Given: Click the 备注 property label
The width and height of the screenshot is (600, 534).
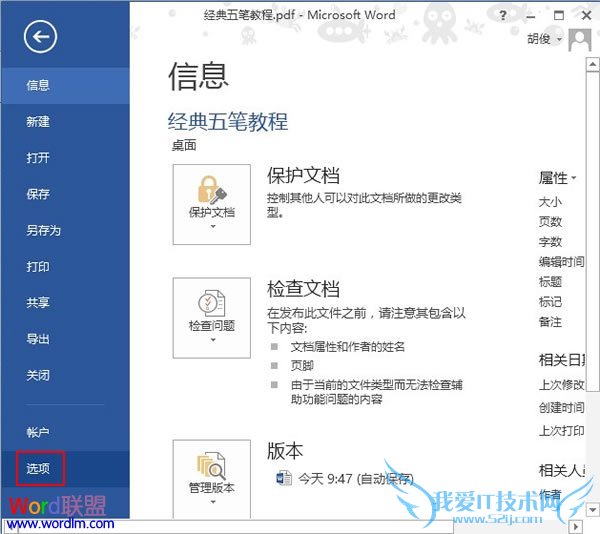Looking at the screenshot, I should click(550, 322).
